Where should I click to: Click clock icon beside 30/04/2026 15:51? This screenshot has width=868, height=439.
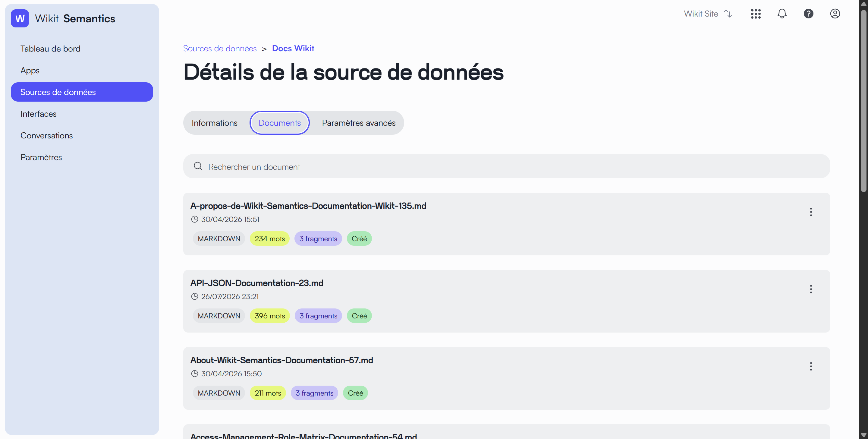tap(194, 219)
